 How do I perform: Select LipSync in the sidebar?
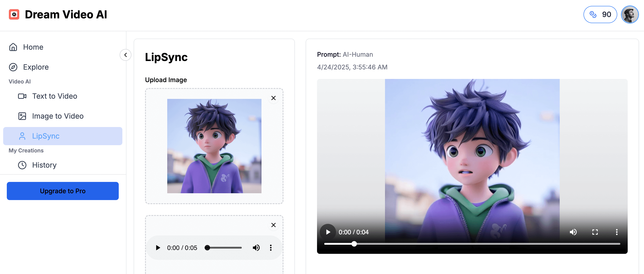[63, 136]
